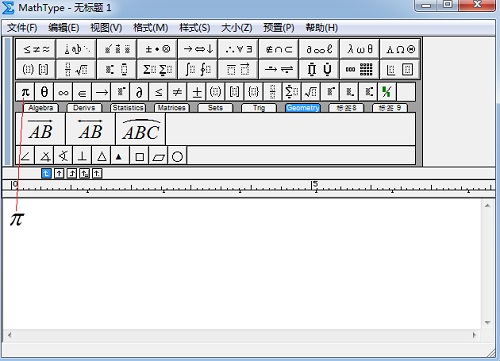This screenshot has height=361, width=500.
Task: Open the summation templates palette
Action: (x=157, y=69)
